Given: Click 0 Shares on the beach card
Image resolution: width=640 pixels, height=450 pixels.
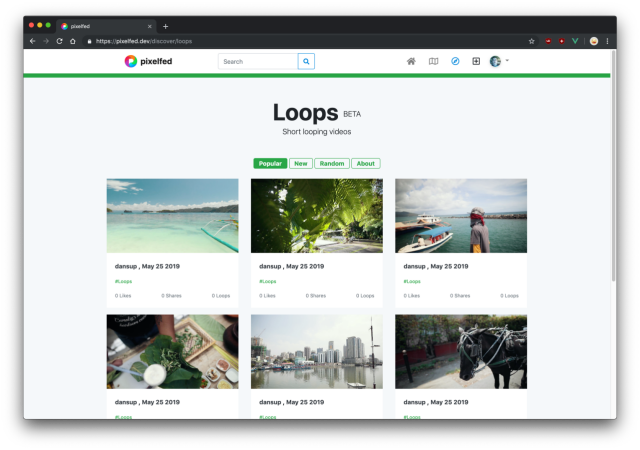Looking at the screenshot, I should click(171, 296).
